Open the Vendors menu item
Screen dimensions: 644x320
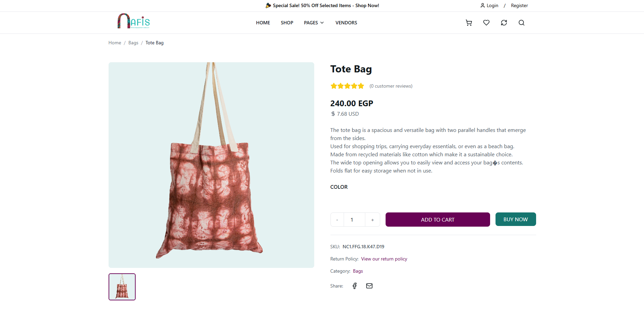(346, 23)
